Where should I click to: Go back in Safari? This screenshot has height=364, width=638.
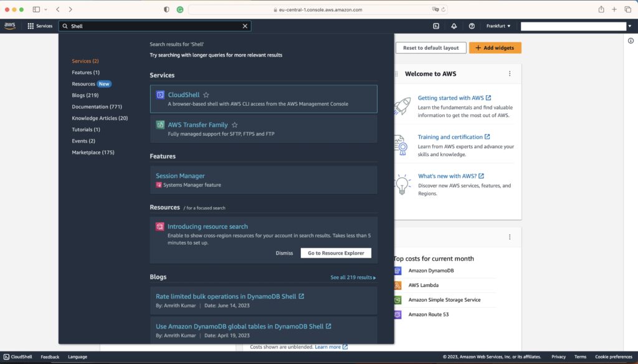click(58, 9)
